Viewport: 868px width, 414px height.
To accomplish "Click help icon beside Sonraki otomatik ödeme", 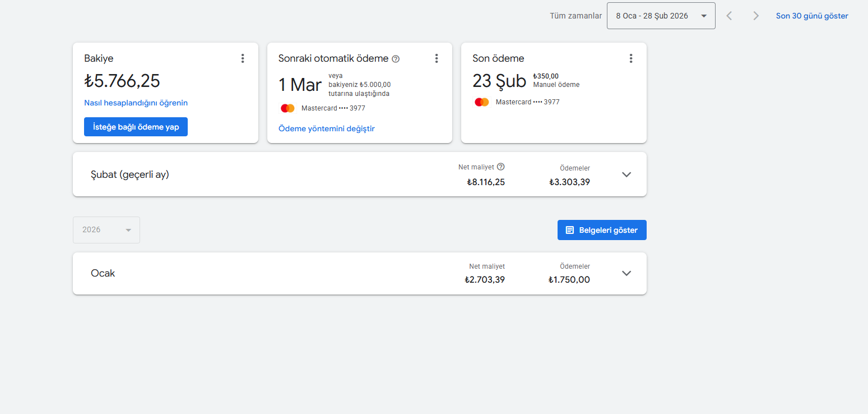I will click(x=396, y=59).
